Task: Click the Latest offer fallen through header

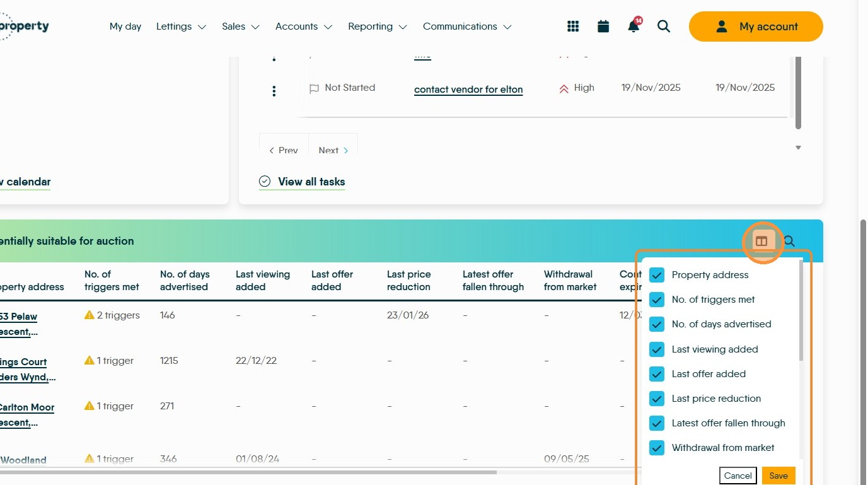Action: coord(493,281)
